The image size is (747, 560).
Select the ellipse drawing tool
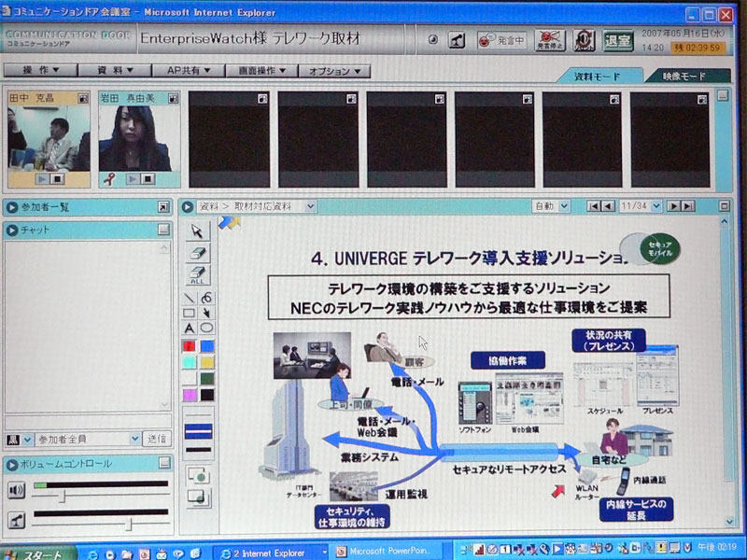tap(206, 328)
